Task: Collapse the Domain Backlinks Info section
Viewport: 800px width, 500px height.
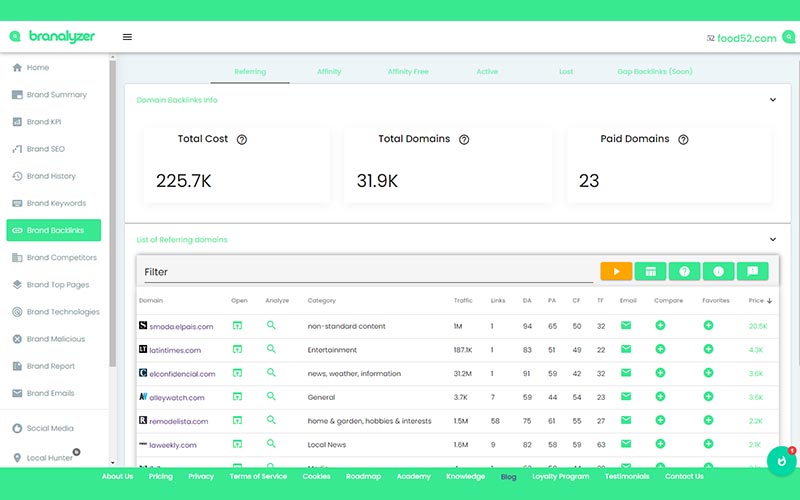Action: 773,100
